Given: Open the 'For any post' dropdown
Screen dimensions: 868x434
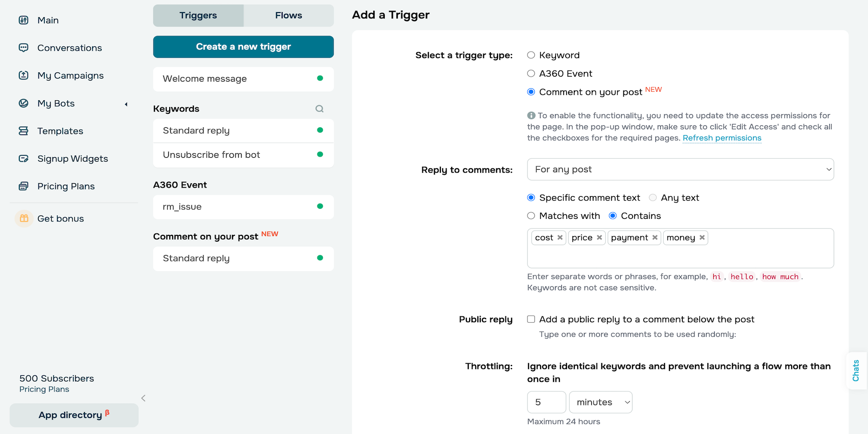Looking at the screenshot, I should click(x=680, y=169).
